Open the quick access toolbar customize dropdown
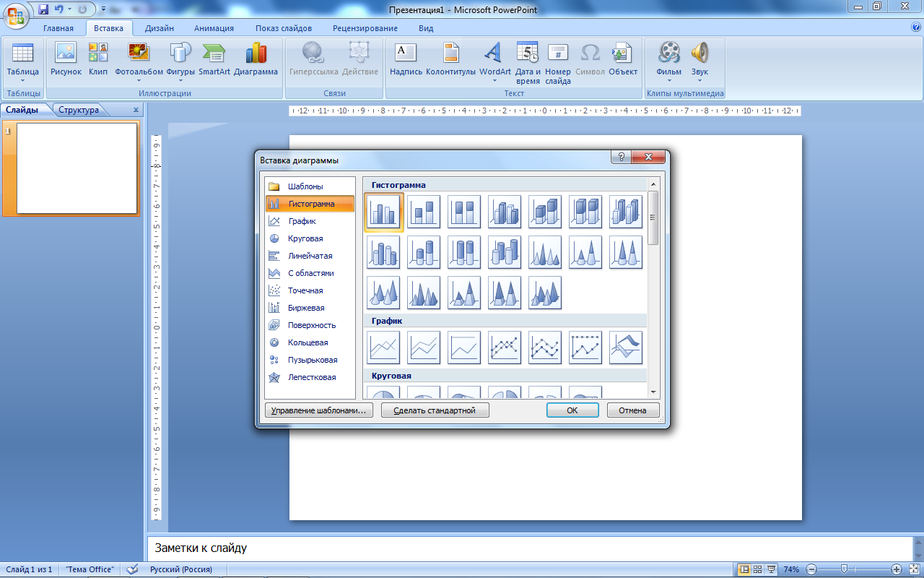 103,10
